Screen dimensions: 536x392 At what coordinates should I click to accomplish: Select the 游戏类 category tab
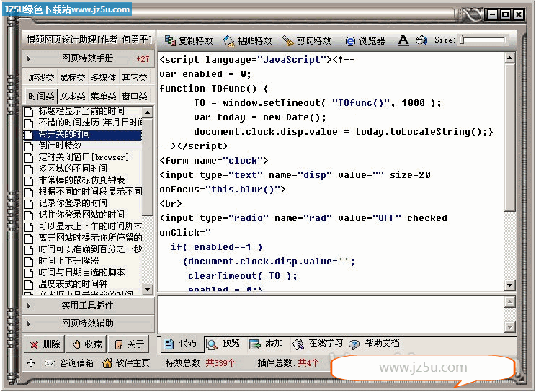[x=41, y=78]
